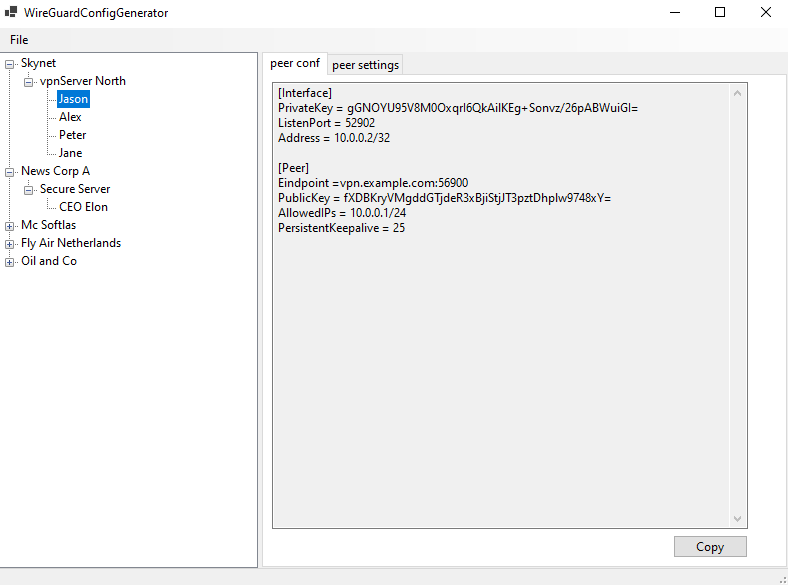Screen dimensions: 788x585
Task: Select the Mc Softlas item
Action: click(x=48, y=225)
